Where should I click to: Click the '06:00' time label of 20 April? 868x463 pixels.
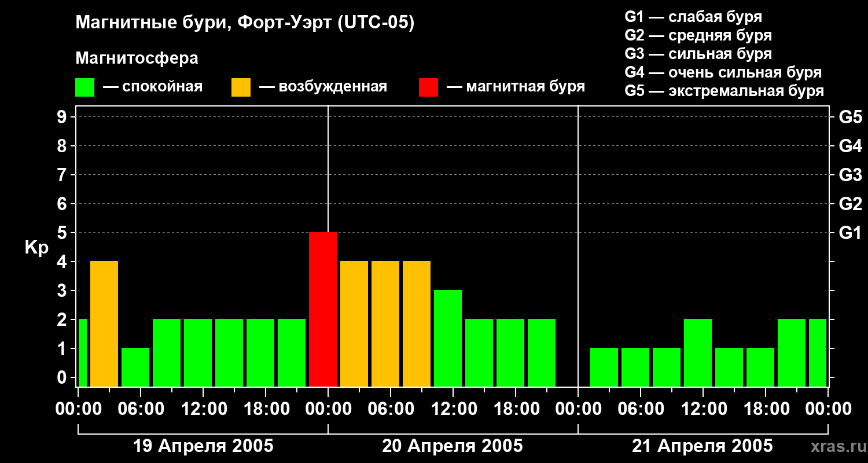[391, 409]
